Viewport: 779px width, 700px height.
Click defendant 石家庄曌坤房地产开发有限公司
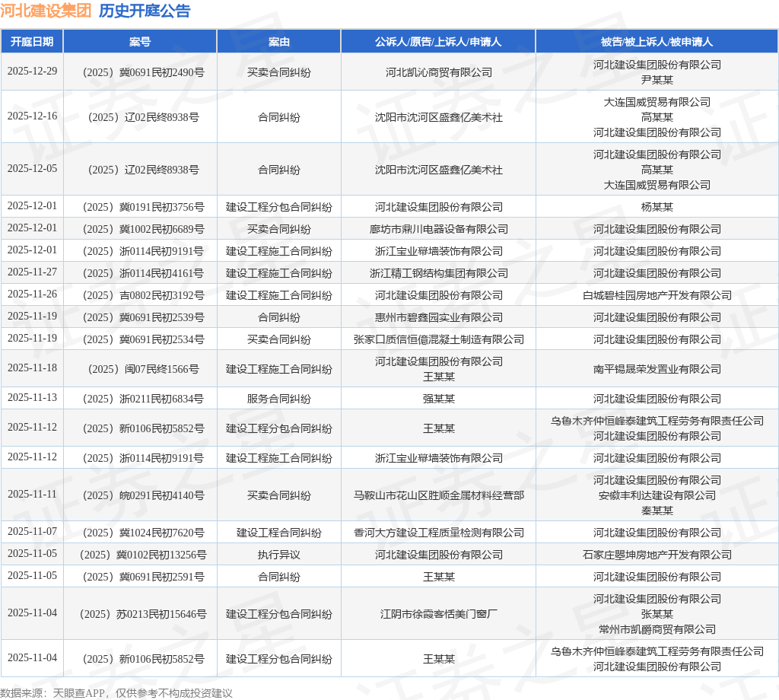(x=657, y=555)
